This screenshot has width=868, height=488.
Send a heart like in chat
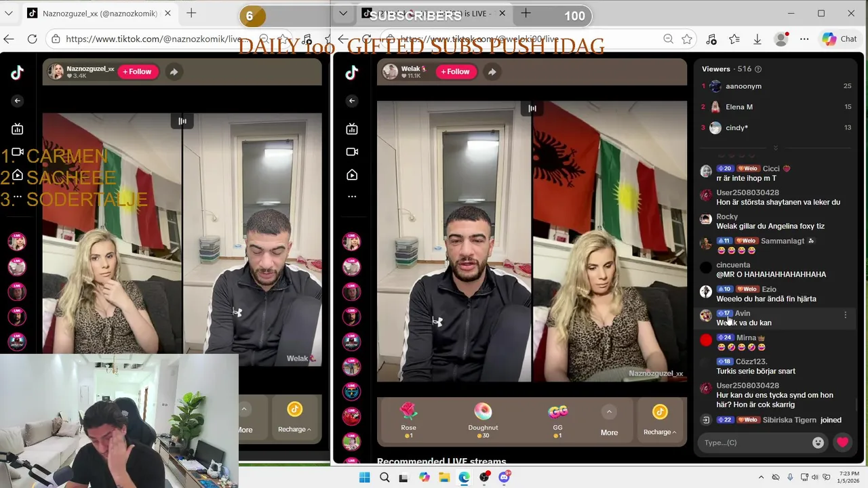842,443
